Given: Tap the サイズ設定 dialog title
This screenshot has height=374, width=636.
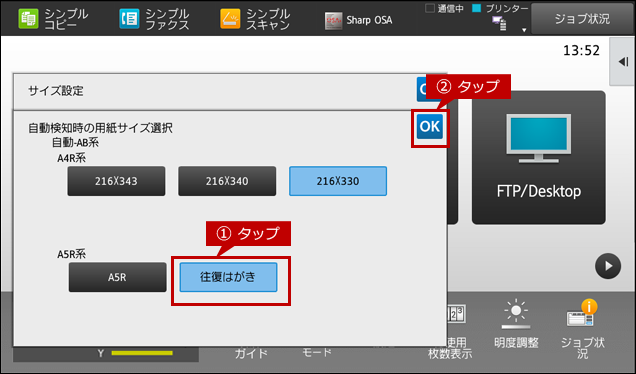Looking at the screenshot, I should click(56, 91).
